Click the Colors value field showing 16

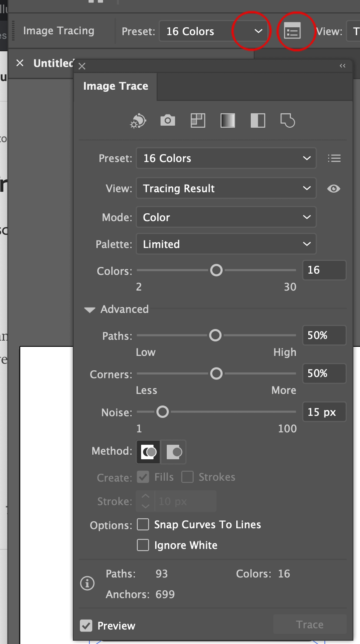point(324,270)
